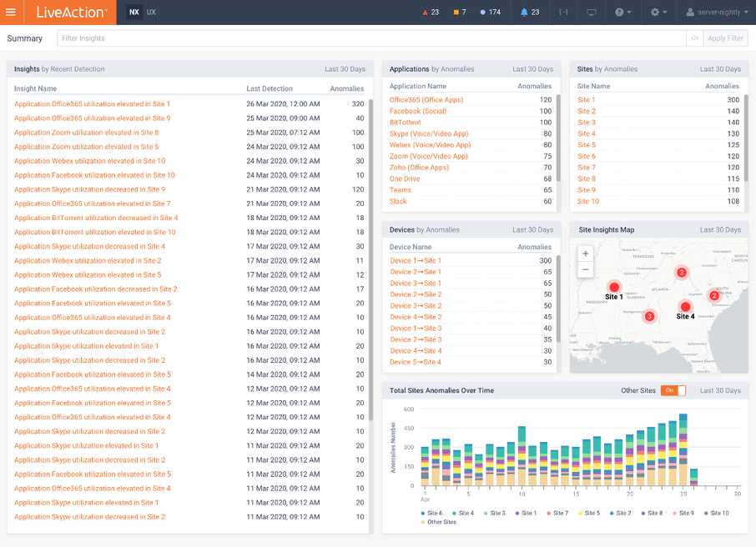Viewport: 756px width, 547px height.
Task: Focus the Filter Insights input field
Action: pyautogui.click(x=371, y=38)
